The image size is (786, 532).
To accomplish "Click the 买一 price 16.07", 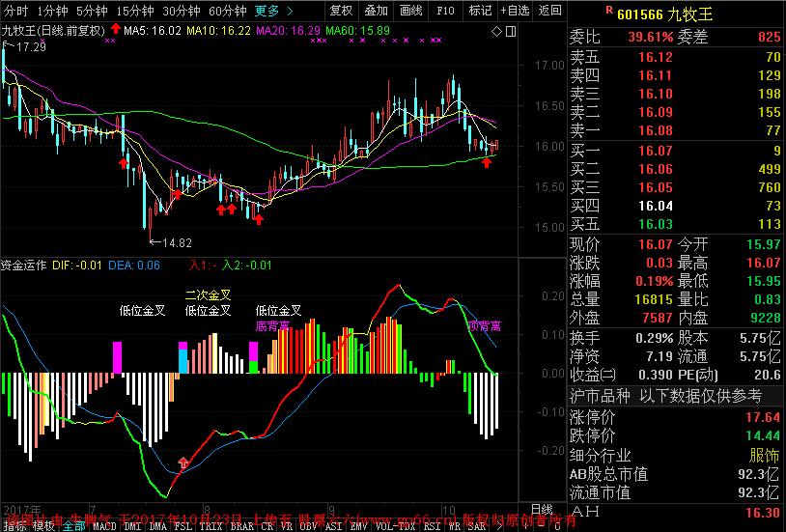I will pos(656,151).
